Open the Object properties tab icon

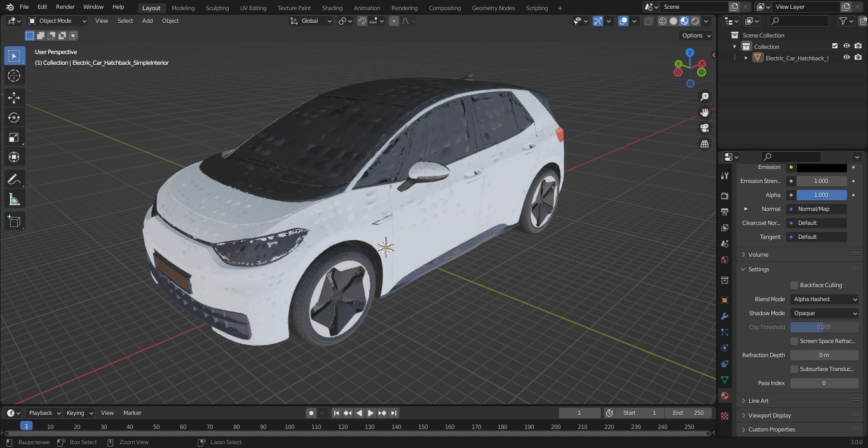click(x=724, y=300)
